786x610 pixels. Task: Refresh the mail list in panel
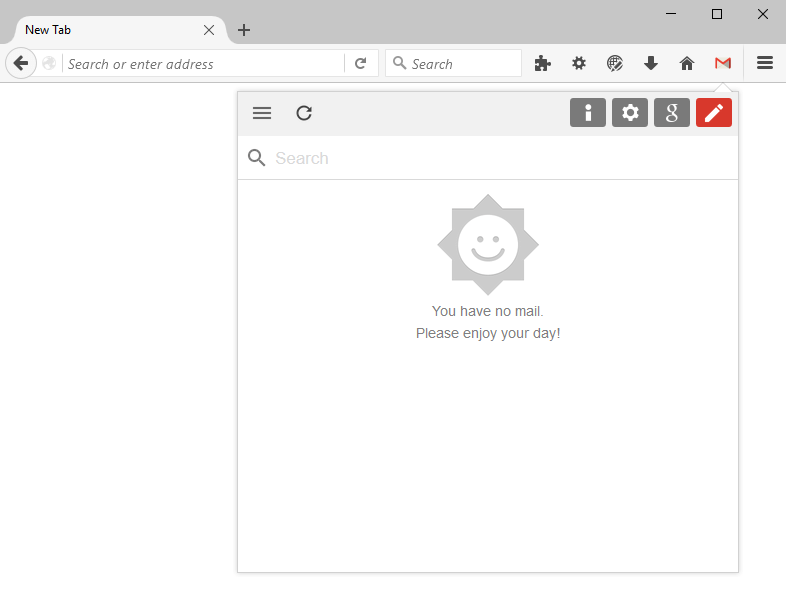[x=304, y=113]
